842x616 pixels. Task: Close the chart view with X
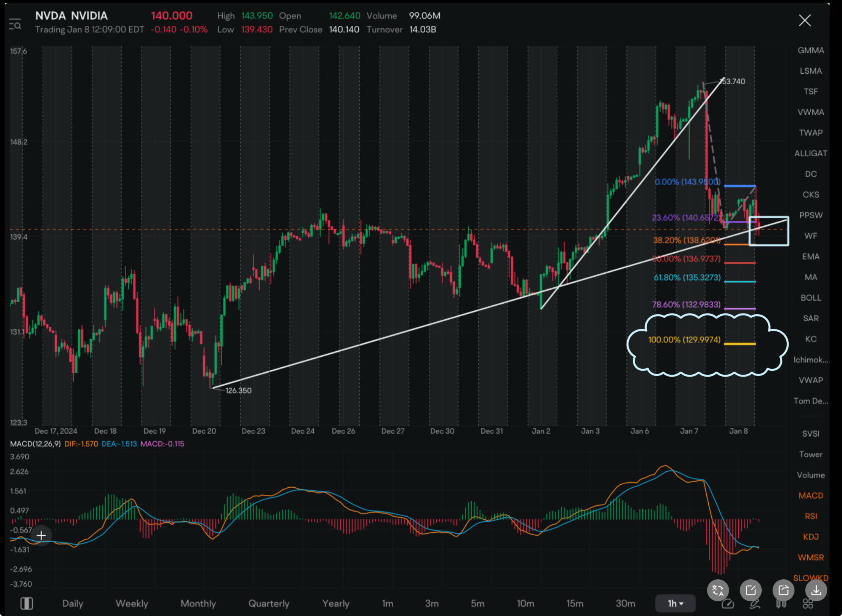[805, 20]
